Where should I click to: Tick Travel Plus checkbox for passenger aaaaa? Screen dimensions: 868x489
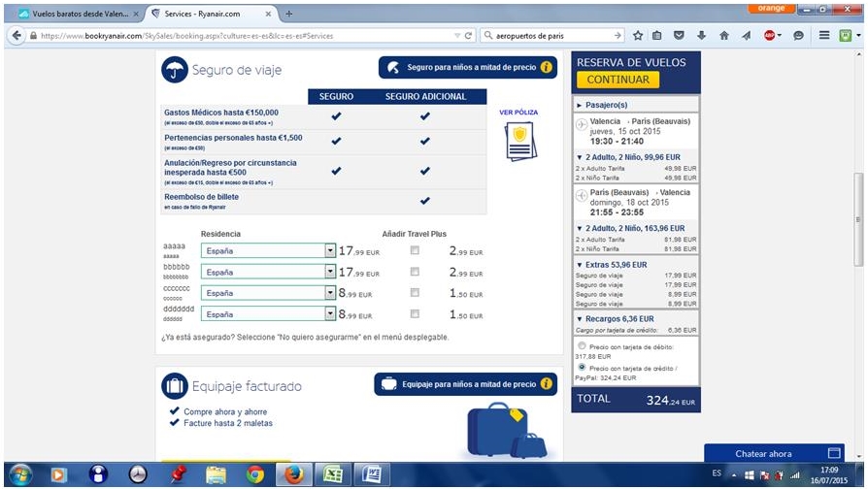[415, 250]
